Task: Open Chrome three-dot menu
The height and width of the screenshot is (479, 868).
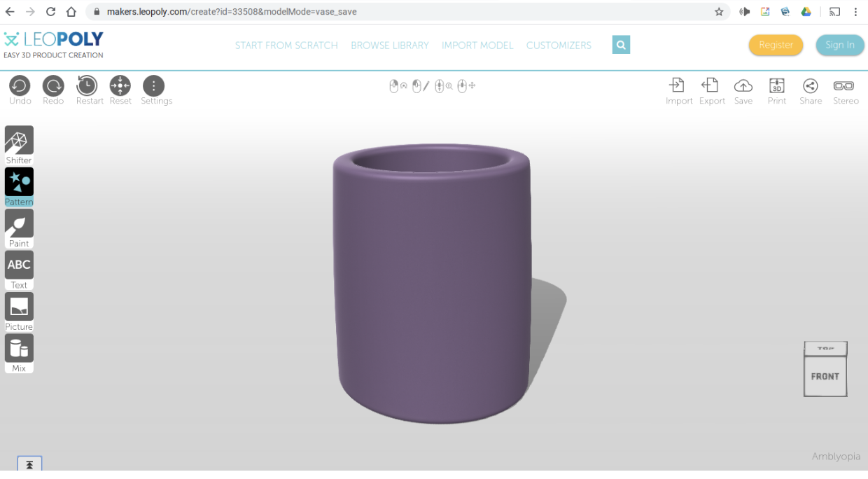Action: 855,12
